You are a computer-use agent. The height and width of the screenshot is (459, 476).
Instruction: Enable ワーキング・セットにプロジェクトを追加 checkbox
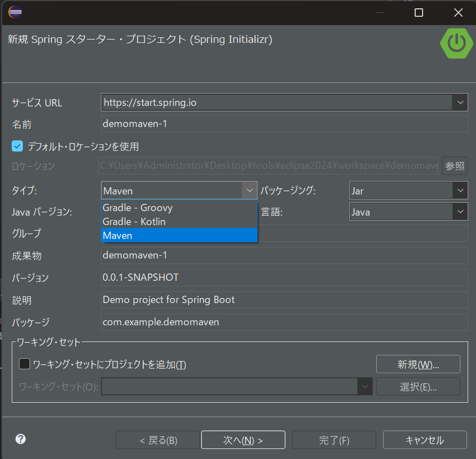tap(25, 364)
